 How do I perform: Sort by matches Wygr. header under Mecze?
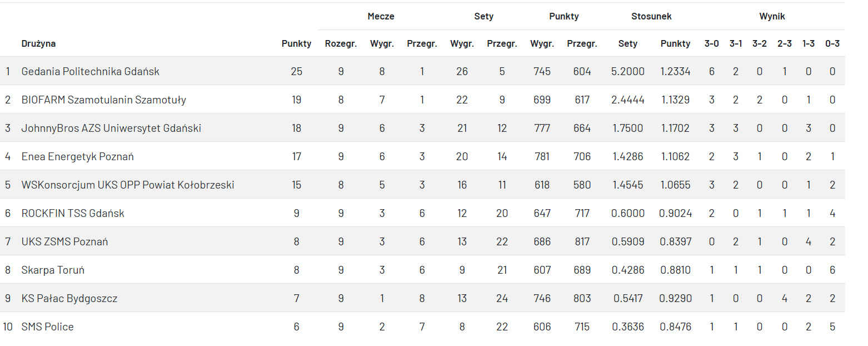coord(382,43)
